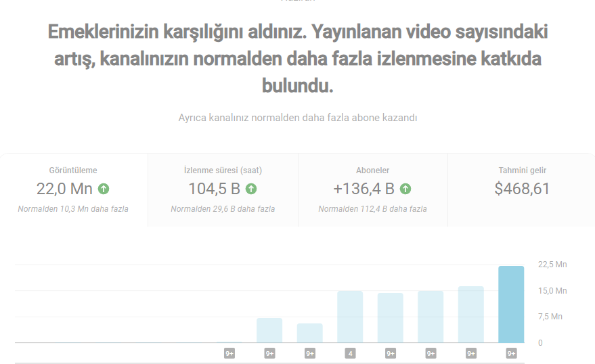Click 'Normalden 10,3 Mn daha fazla' text
This screenshot has height=364, width=595.
click(73, 209)
